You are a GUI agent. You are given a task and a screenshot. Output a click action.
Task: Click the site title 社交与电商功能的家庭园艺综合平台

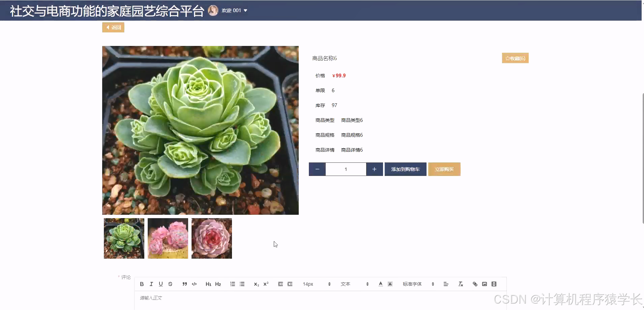coord(107,11)
